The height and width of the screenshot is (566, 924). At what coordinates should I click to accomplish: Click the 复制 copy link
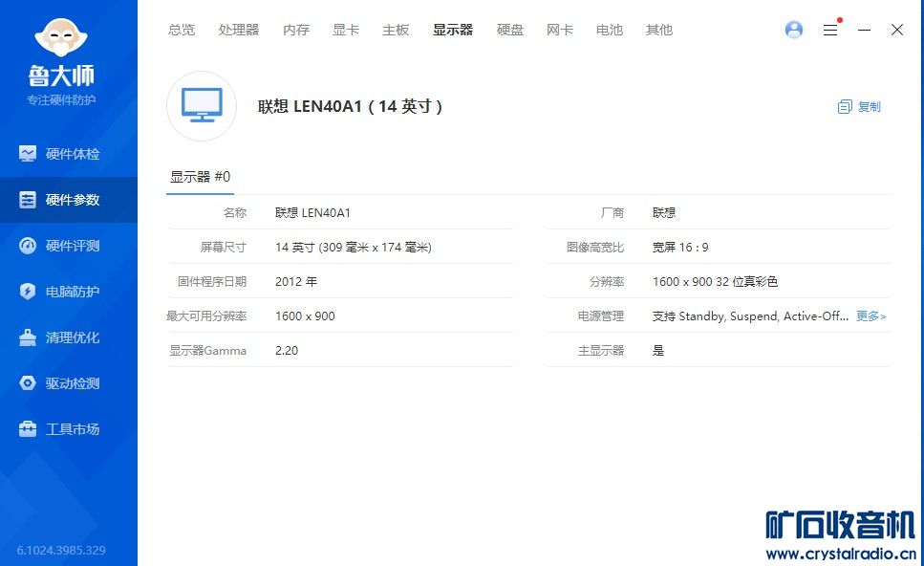click(869, 107)
